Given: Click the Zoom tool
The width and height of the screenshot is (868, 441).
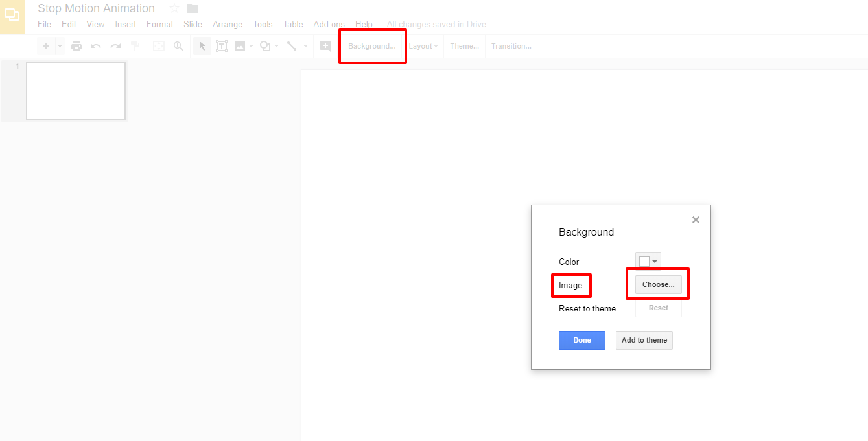Looking at the screenshot, I should (x=178, y=45).
